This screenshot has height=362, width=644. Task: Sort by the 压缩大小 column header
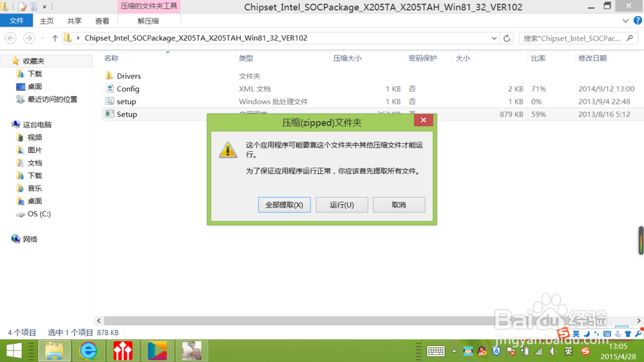(347, 59)
